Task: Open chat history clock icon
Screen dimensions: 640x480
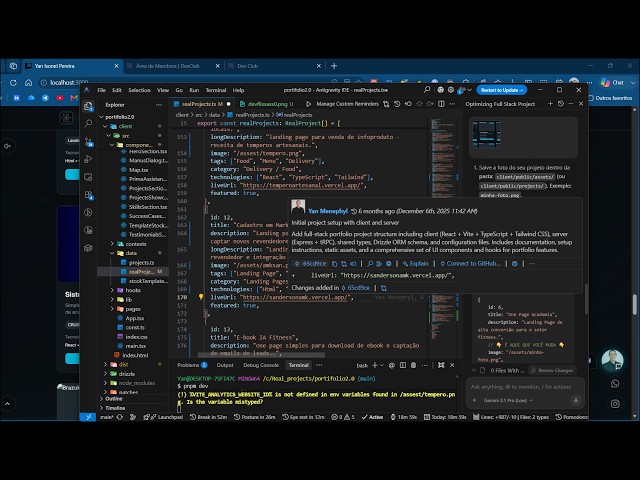Action: pos(561,104)
